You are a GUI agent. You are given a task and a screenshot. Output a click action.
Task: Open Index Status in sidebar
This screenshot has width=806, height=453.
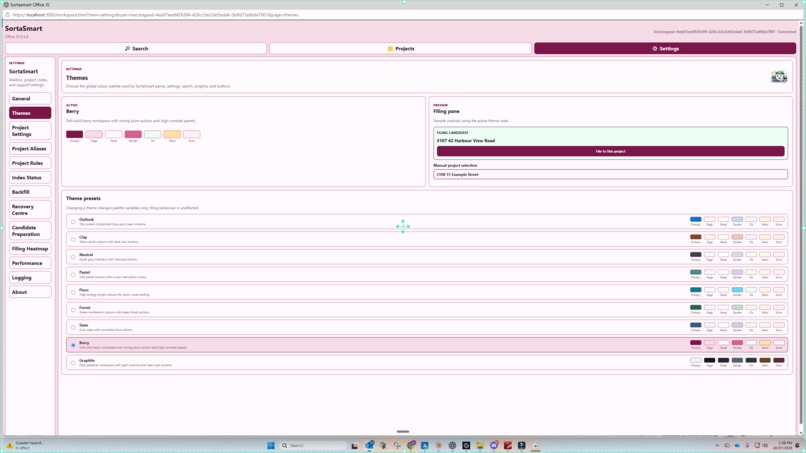[x=30, y=177]
